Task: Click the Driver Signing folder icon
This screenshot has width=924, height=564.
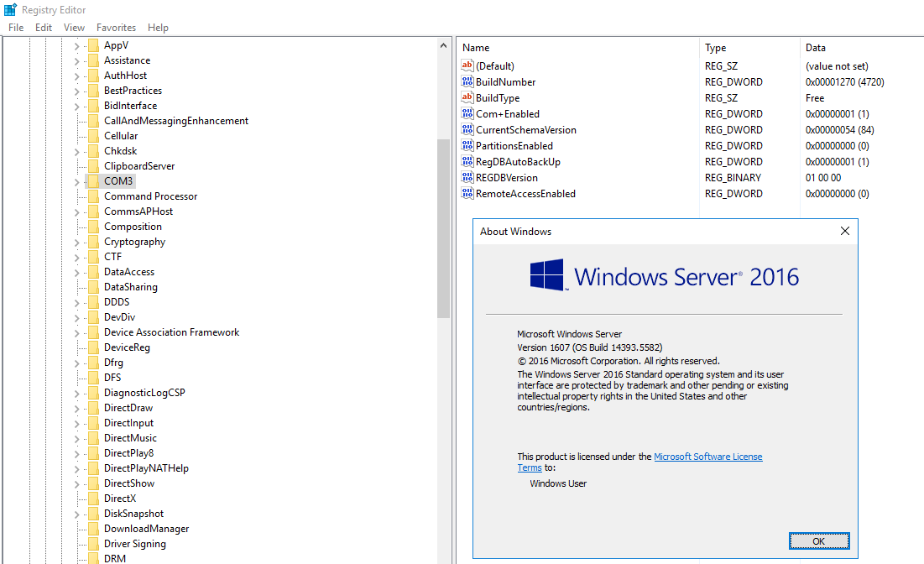Action: tap(93, 544)
